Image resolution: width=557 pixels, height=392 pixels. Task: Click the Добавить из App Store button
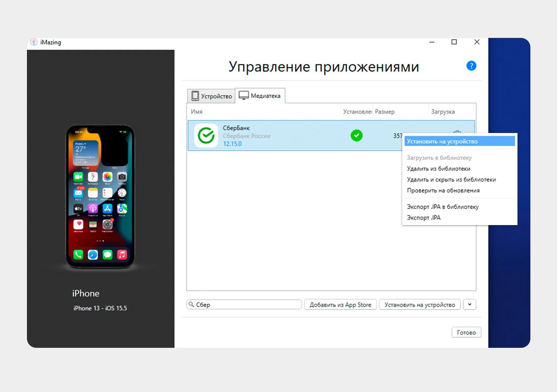click(x=340, y=305)
